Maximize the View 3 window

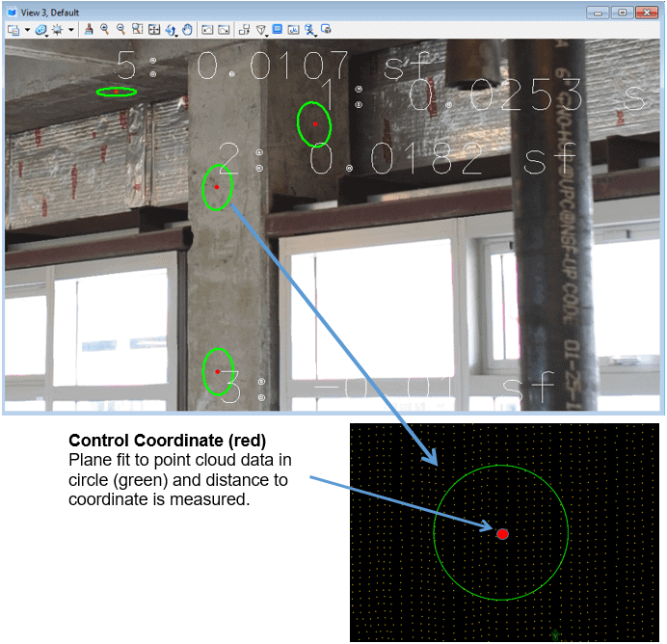click(624, 12)
